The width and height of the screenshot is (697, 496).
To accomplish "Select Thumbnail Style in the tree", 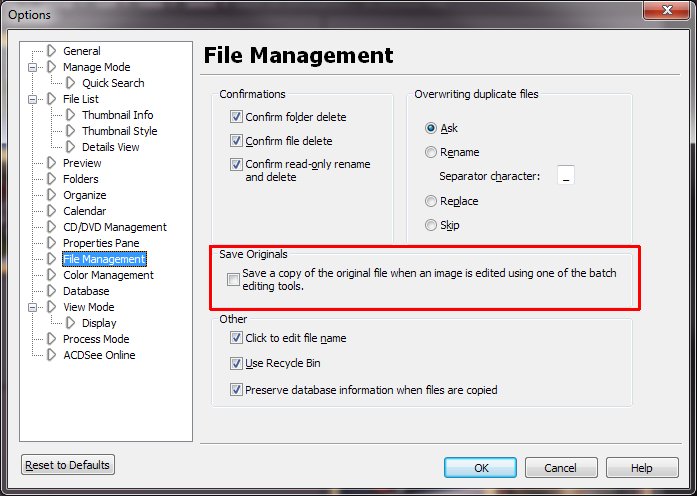I will 119,131.
